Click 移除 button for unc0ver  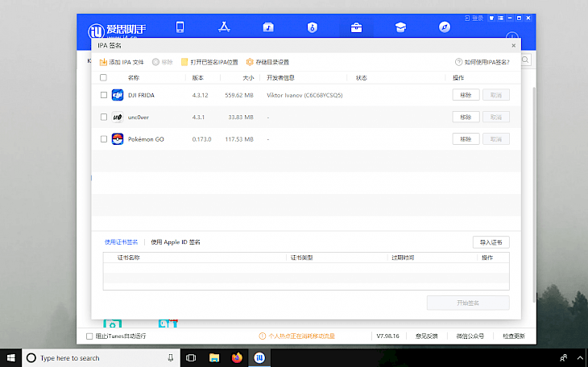(x=466, y=117)
